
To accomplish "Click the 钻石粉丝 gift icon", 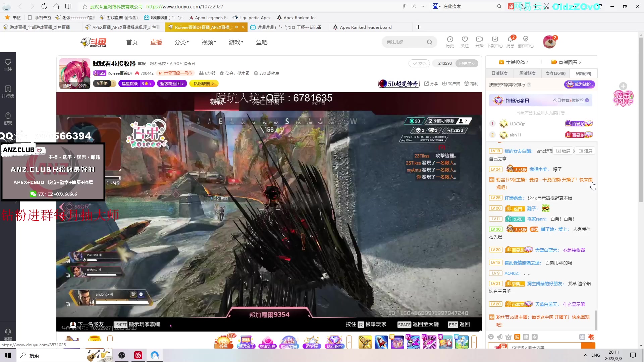I will 334,342.
